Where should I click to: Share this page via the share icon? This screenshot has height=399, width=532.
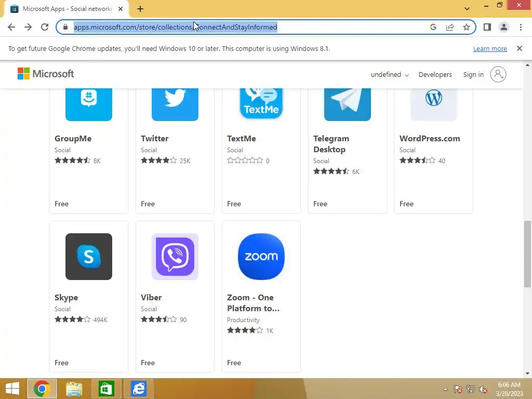coord(450,27)
